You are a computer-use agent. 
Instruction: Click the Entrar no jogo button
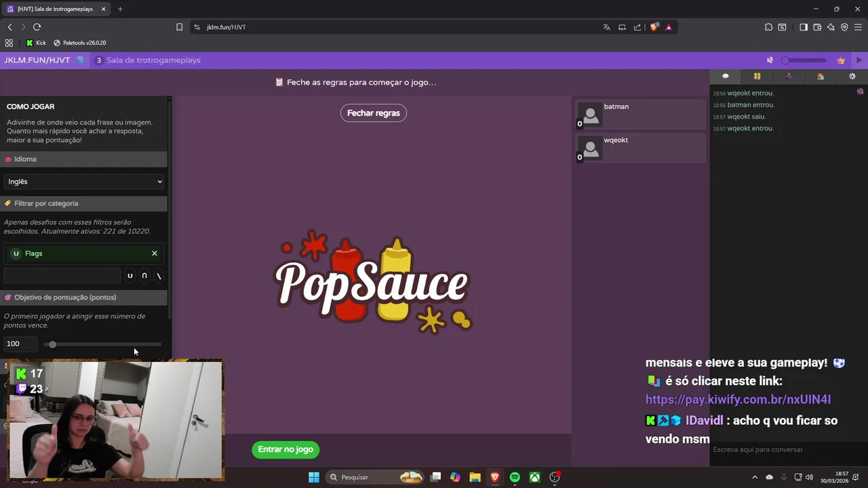[x=285, y=449]
